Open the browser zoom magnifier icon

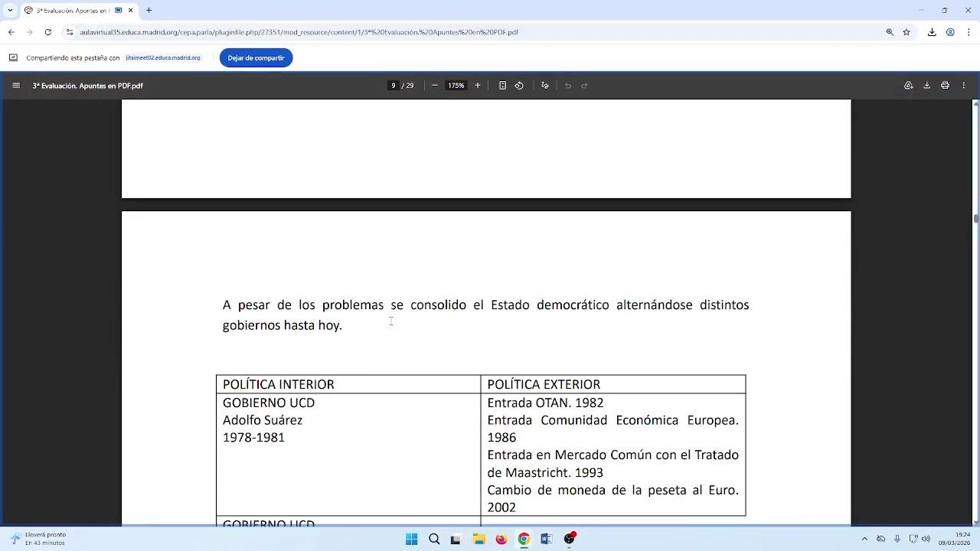[x=890, y=32]
